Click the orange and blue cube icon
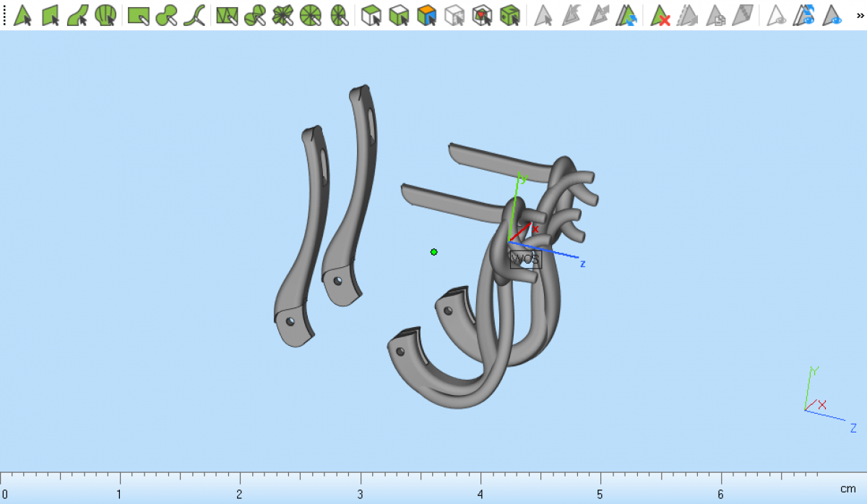 (427, 15)
